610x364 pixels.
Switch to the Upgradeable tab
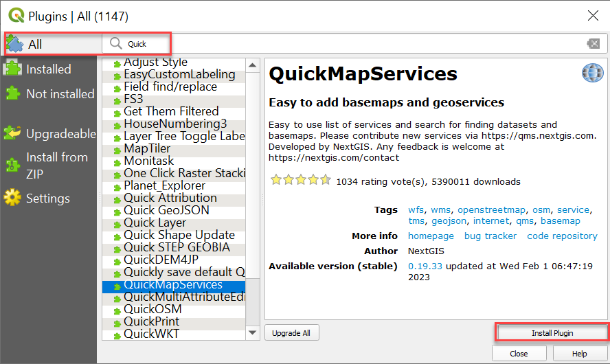coord(60,134)
